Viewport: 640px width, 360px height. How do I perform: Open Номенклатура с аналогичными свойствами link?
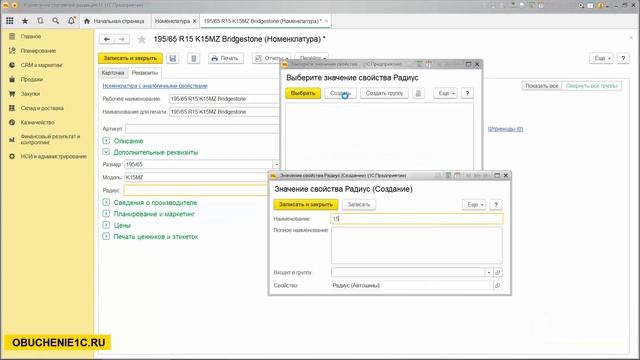pyautogui.click(x=155, y=86)
